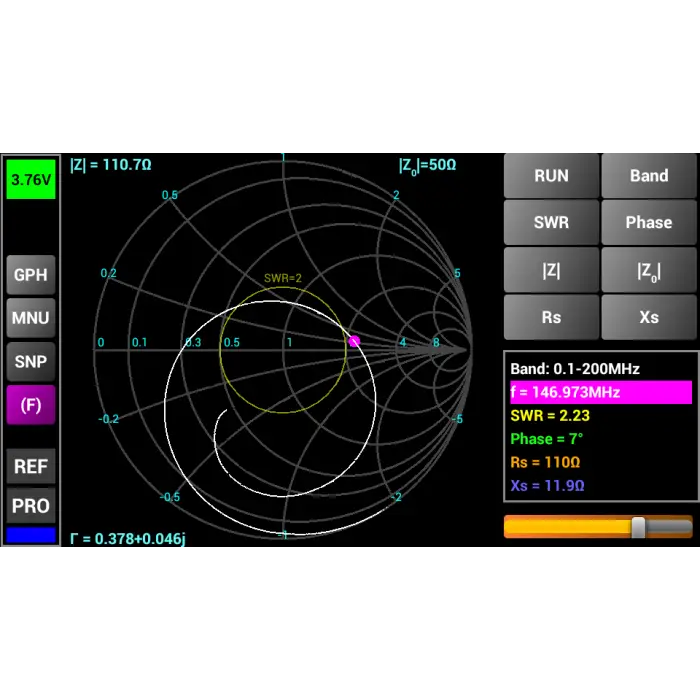This screenshot has height=700, width=700.
Task: Select the Phase measurement button
Action: tap(648, 223)
